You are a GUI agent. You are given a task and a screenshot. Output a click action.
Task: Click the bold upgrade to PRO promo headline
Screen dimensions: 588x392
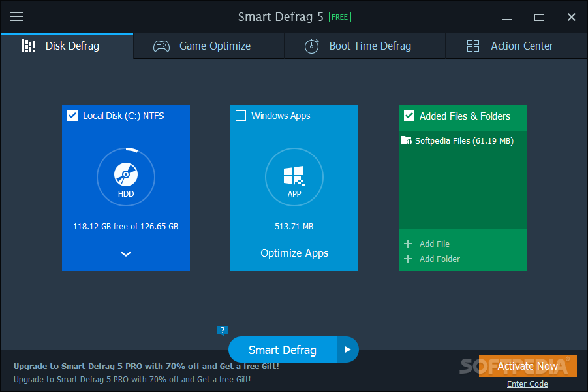click(146, 366)
